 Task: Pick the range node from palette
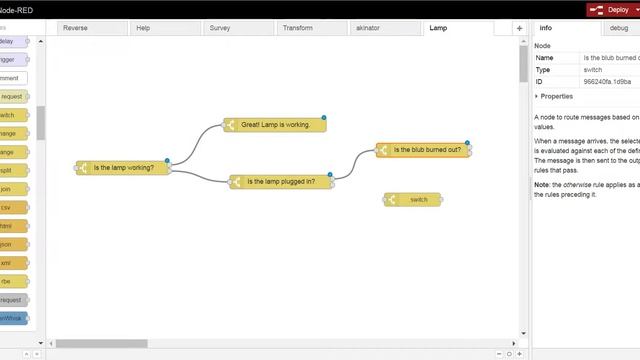coord(13,152)
